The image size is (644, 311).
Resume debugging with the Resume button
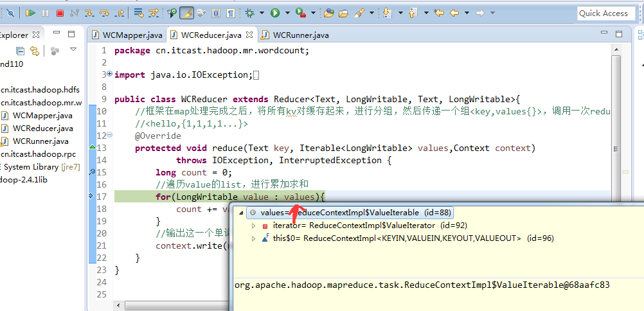pyautogui.click(x=30, y=13)
